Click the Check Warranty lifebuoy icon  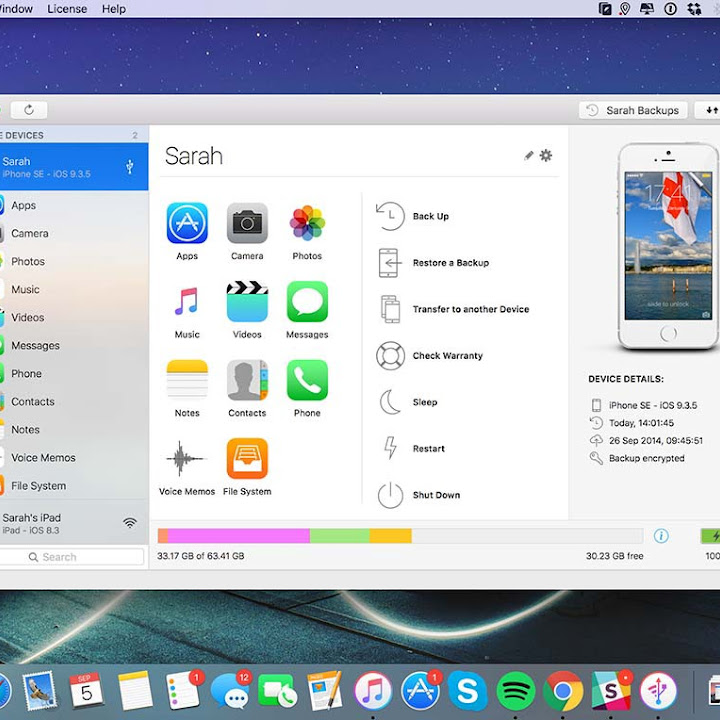390,356
